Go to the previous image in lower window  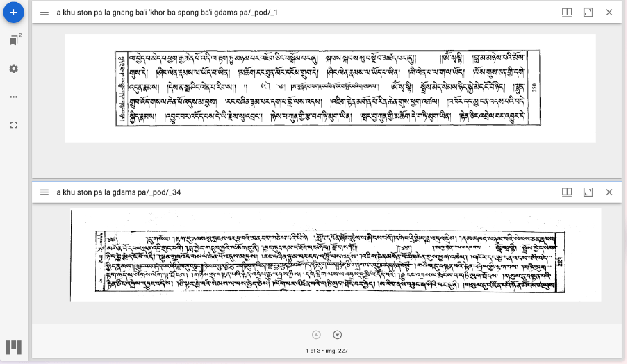click(316, 335)
